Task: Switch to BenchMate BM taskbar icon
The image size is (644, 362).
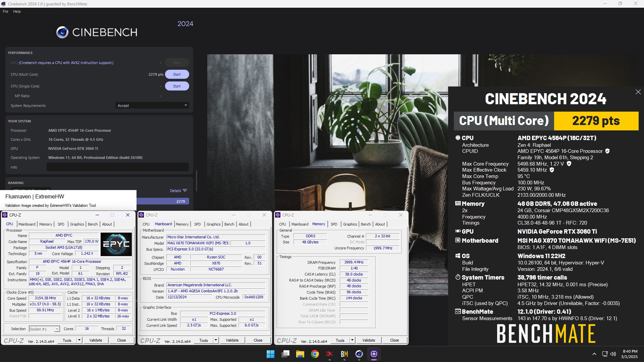Action: pos(344,354)
